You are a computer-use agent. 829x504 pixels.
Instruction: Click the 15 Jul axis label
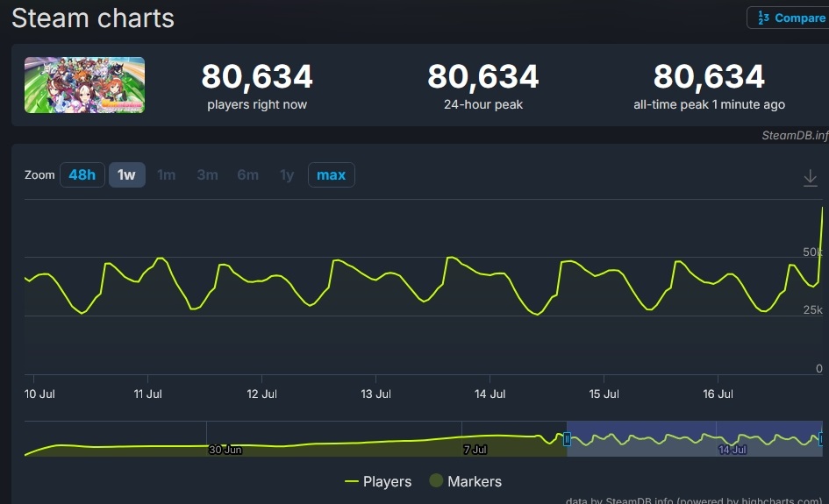click(604, 394)
